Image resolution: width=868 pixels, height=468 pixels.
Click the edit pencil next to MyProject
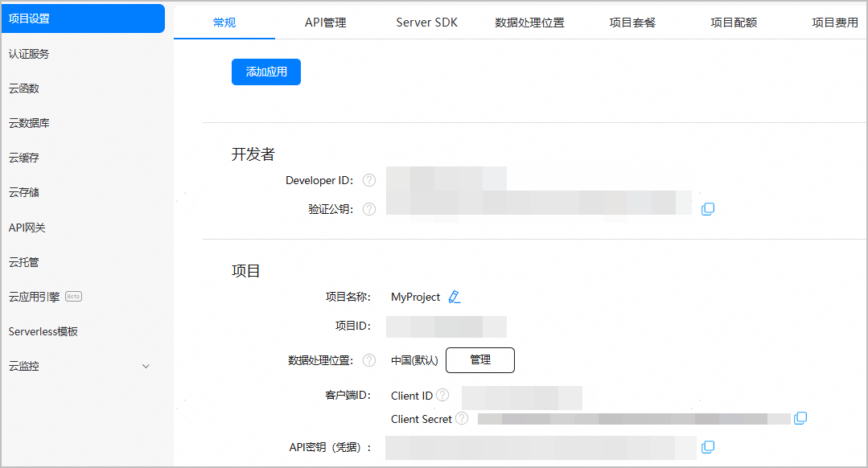(x=455, y=297)
